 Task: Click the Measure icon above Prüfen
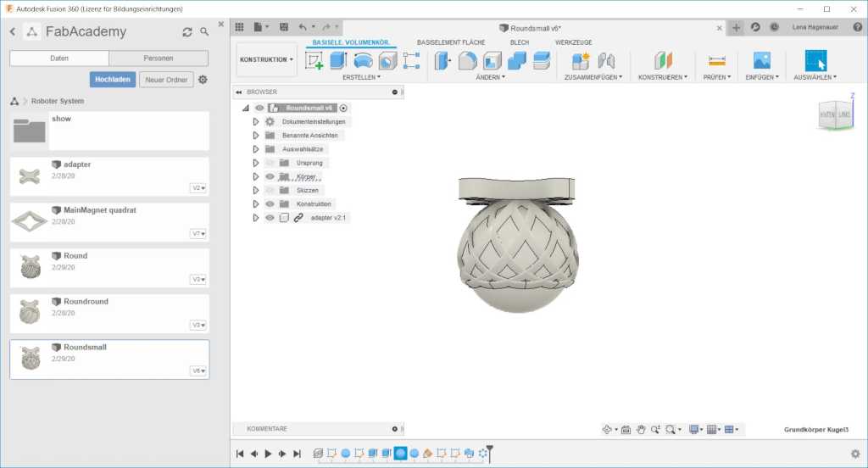point(717,60)
